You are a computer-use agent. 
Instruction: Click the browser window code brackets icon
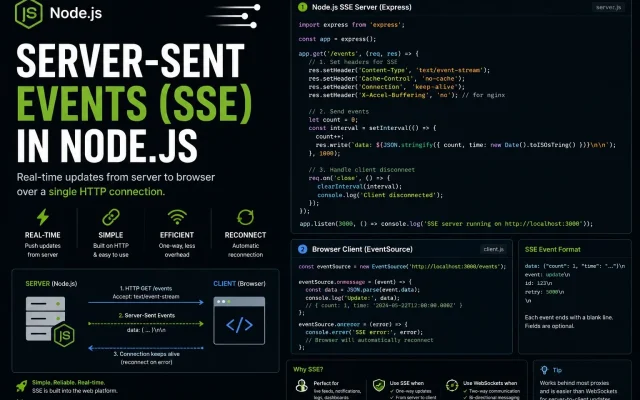tap(239, 321)
